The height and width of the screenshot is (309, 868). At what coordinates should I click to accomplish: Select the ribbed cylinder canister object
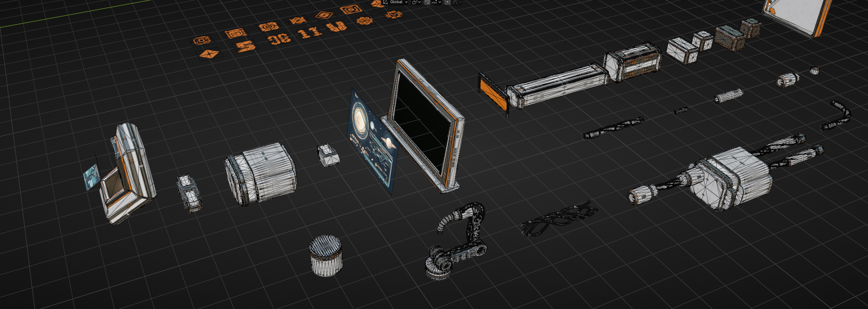tap(325, 256)
